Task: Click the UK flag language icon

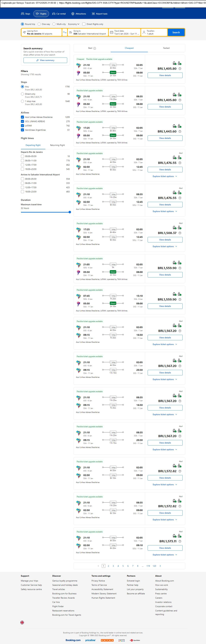Action: [x=22, y=622]
